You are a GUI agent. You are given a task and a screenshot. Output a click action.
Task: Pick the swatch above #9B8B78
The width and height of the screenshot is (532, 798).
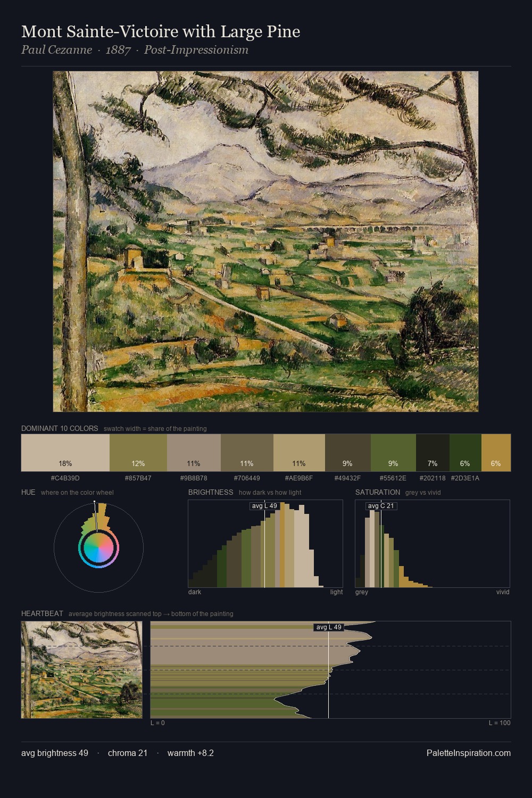coord(194,453)
